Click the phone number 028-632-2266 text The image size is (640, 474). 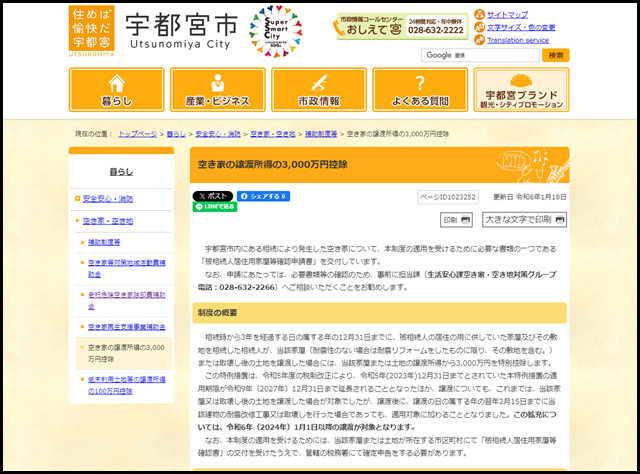pos(247,287)
